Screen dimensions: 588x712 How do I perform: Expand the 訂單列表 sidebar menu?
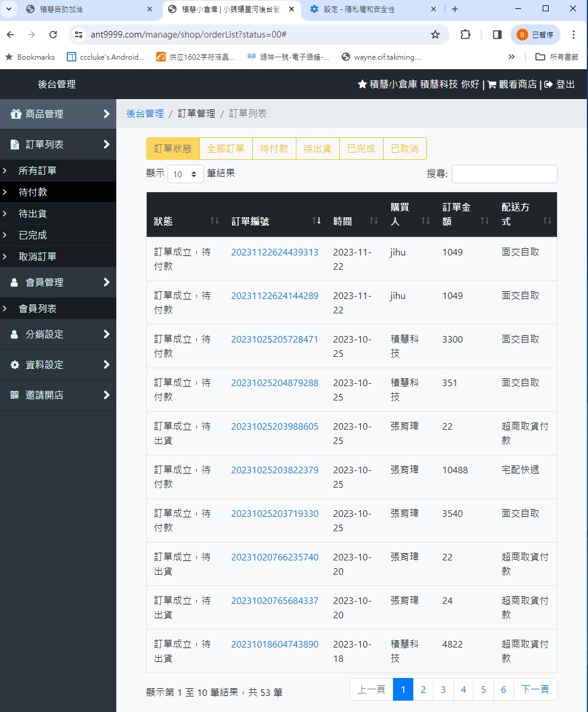(x=58, y=144)
